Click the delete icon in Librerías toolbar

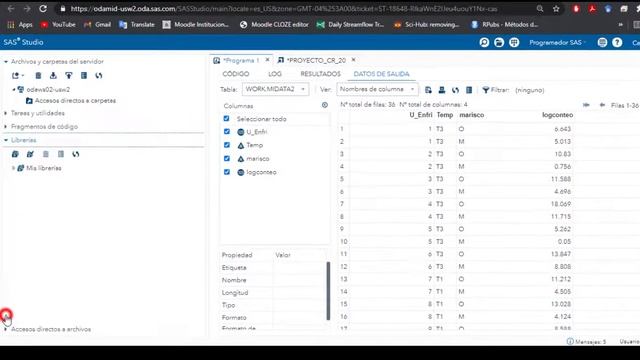point(46,154)
